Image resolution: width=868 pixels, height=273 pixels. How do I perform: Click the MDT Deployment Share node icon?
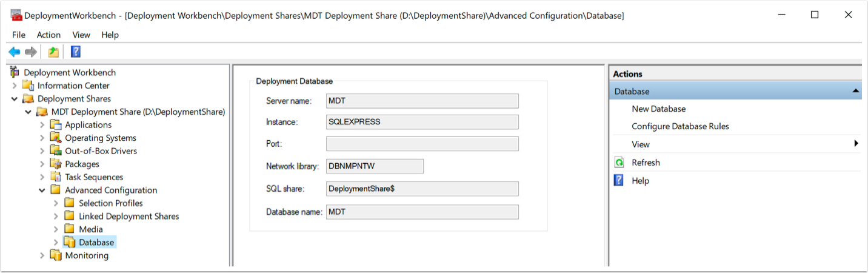click(42, 112)
